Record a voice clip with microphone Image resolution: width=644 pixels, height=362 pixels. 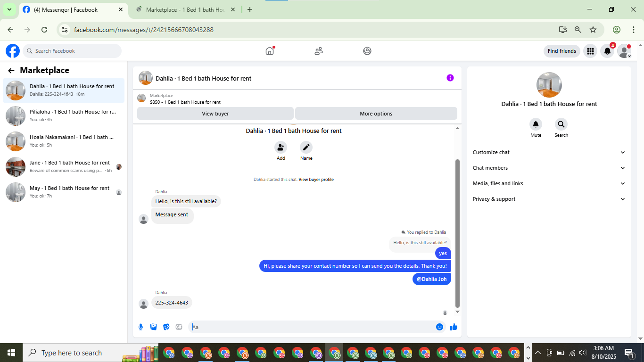(x=141, y=327)
